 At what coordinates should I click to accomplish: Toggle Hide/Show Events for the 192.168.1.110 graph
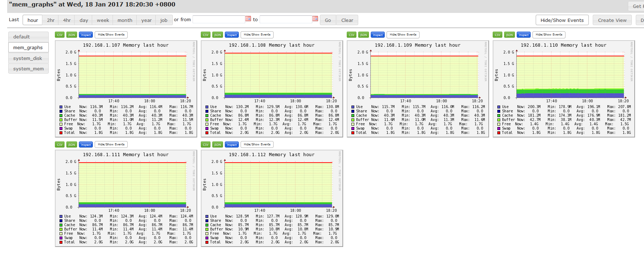click(x=549, y=35)
